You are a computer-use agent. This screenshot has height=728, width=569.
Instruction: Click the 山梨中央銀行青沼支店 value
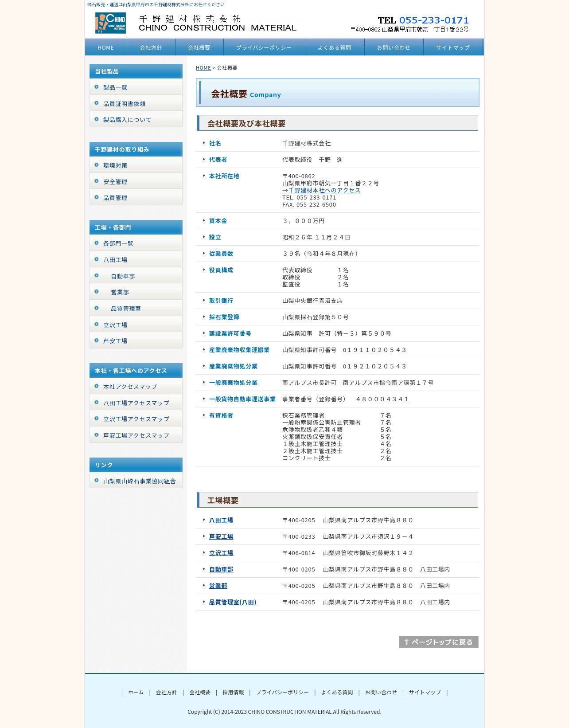[312, 301]
